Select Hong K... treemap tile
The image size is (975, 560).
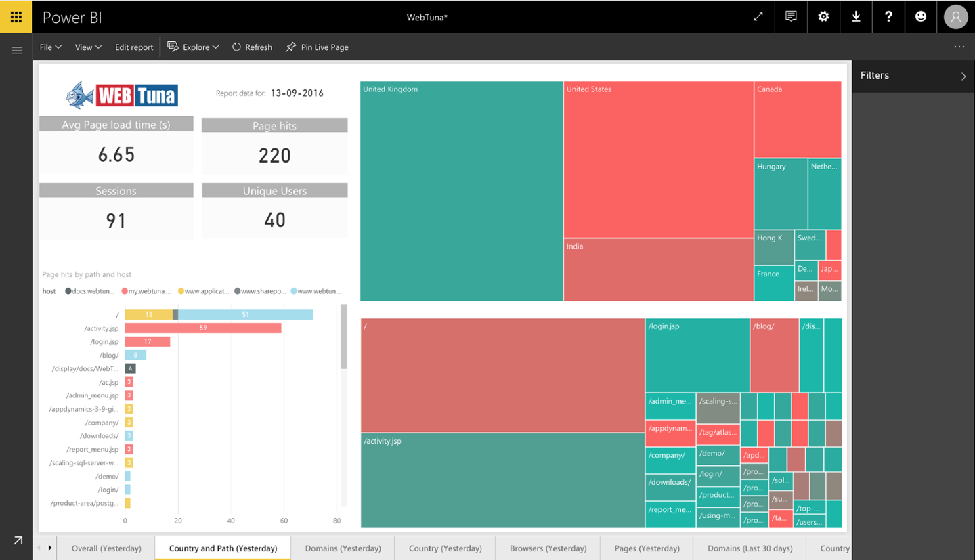(774, 247)
